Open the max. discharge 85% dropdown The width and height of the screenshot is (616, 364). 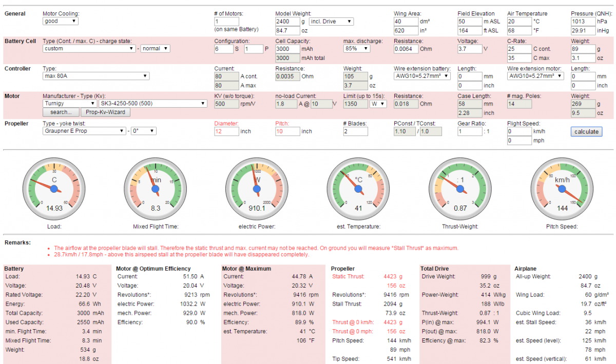(356, 49)
